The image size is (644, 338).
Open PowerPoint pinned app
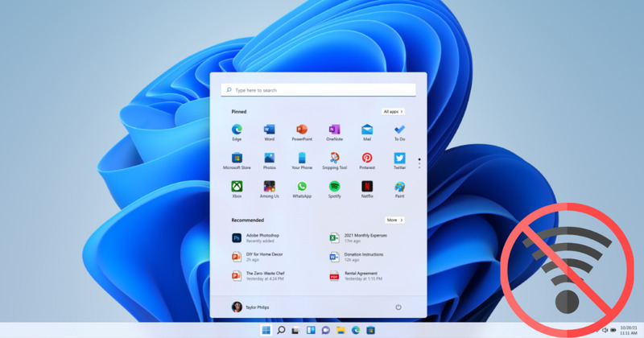point(302,133)
